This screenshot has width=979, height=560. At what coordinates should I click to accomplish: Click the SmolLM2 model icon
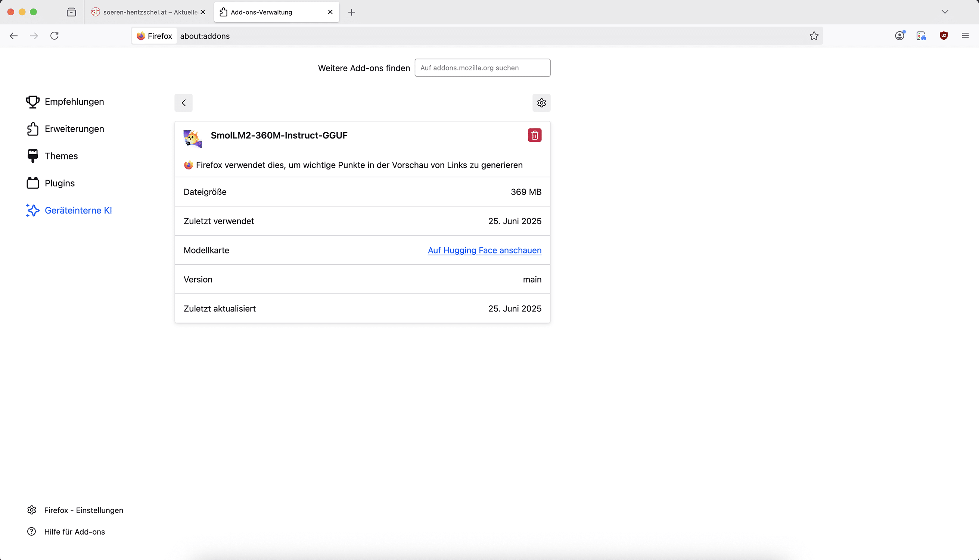[x=192, y=139]
